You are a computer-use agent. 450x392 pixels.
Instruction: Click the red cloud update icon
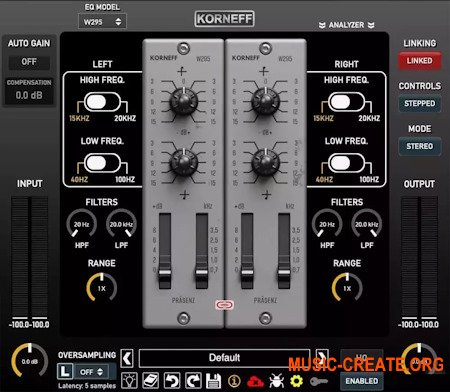click(255, 381)
